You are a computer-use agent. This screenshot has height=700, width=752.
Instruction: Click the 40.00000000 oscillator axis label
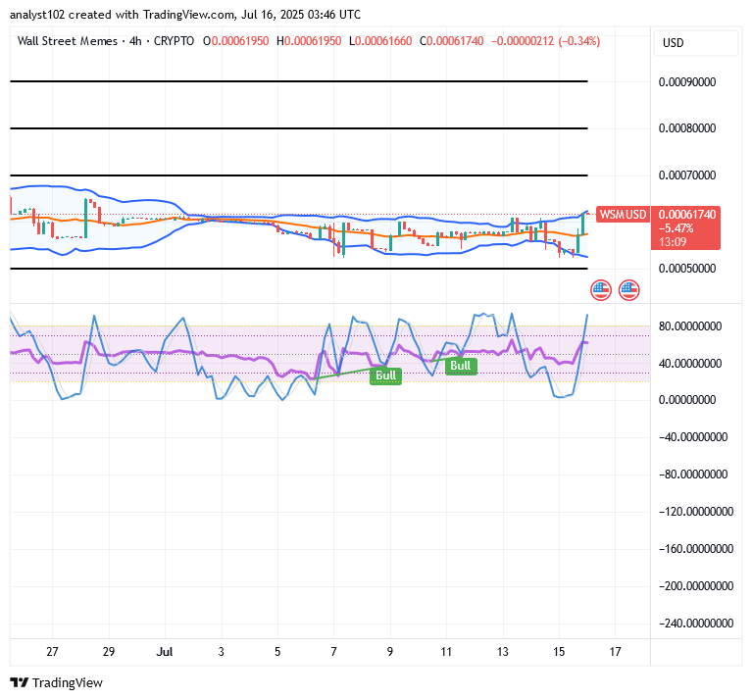point(689,364)
